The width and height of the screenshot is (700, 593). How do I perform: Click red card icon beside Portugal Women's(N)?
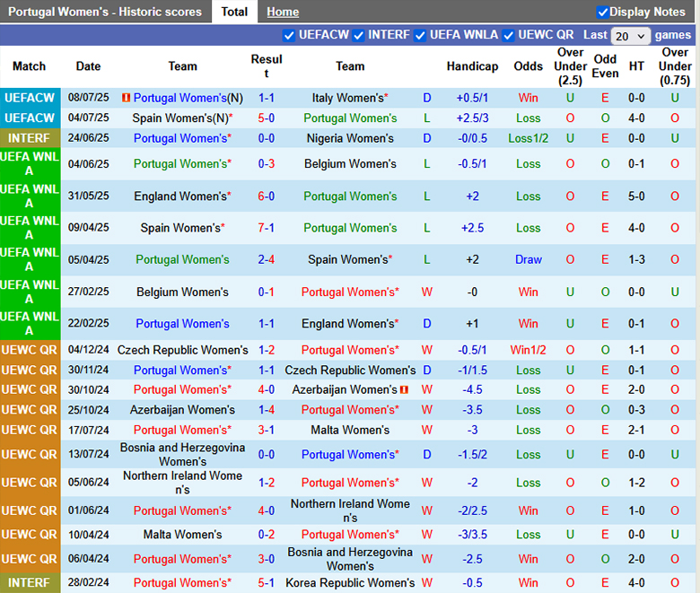click(x=126, y=97)
